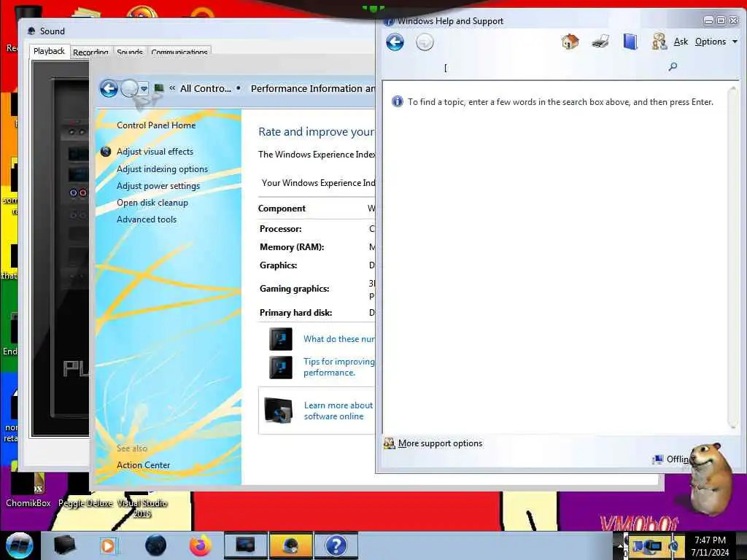The width and height of the screenshot is (747, 560).
Task: Click the More support options icon
Action: pyautogui.click(x=390, y=443)
